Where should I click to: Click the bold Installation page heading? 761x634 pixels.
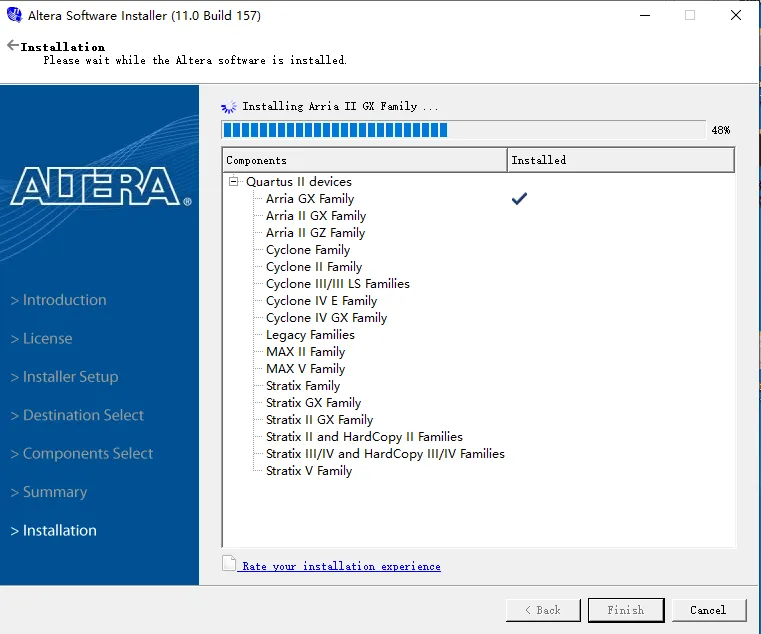pyautogui.click(x=63, y=47)
